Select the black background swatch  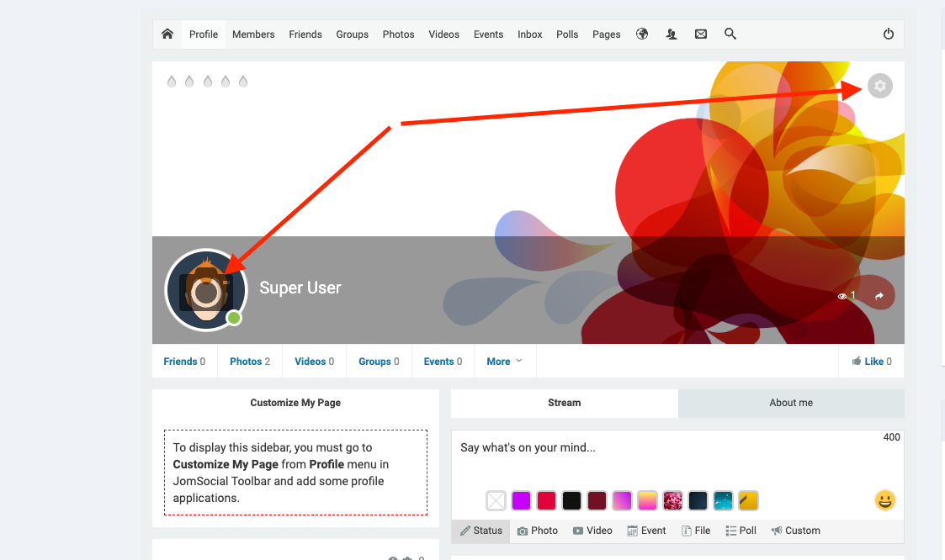[571, 500]
